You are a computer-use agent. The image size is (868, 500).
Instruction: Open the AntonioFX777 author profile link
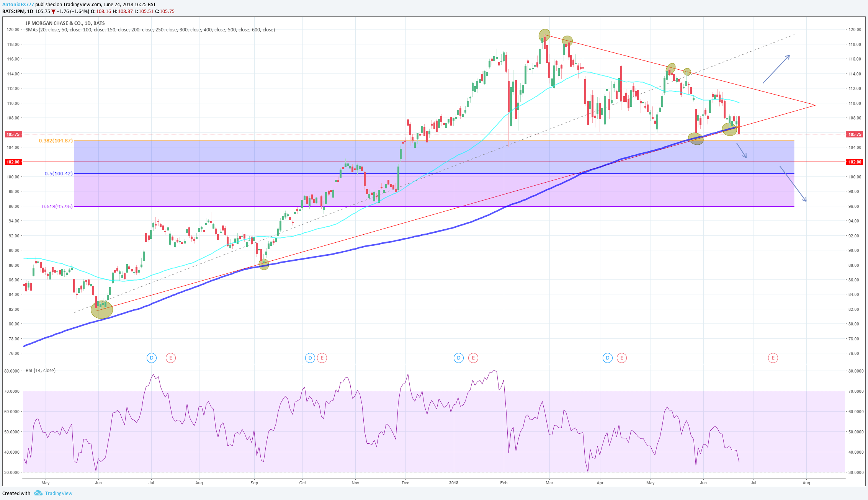click(18, 5)
